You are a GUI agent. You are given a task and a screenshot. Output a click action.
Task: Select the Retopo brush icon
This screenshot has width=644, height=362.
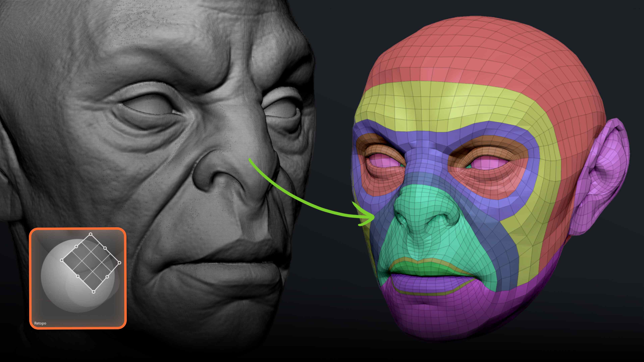(x=78, y=278)
